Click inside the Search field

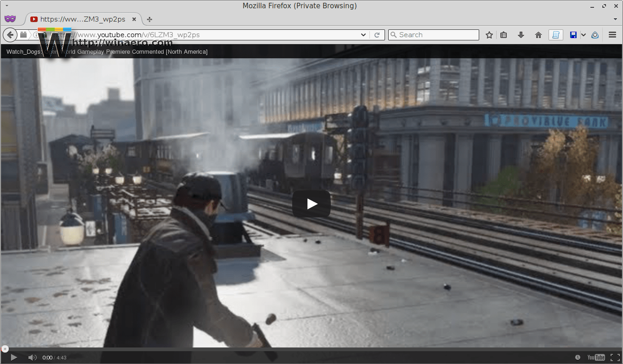[x=433, y=34]
